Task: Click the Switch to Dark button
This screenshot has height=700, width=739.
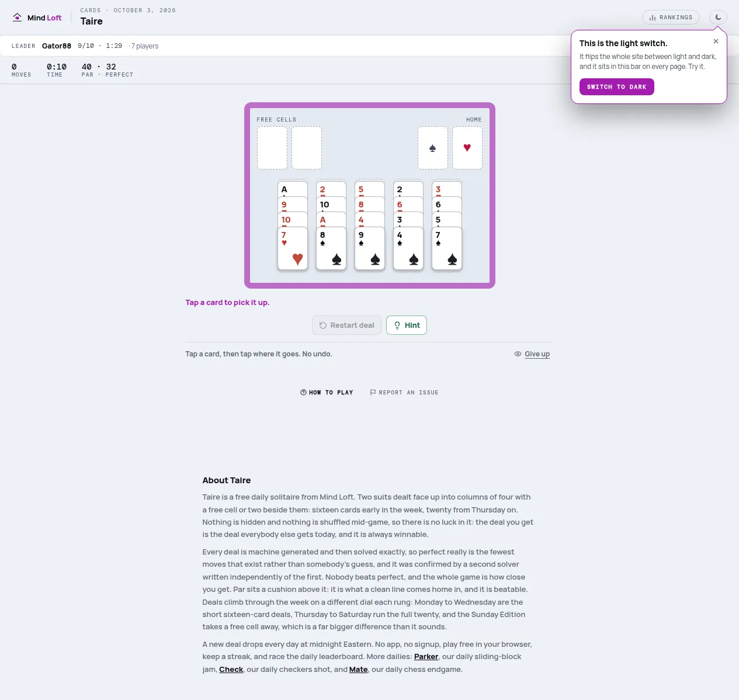Action: tap(616, 87)
